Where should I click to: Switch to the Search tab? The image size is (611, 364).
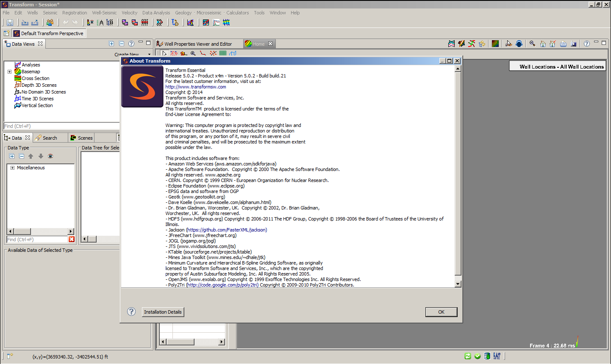(50, 138)
